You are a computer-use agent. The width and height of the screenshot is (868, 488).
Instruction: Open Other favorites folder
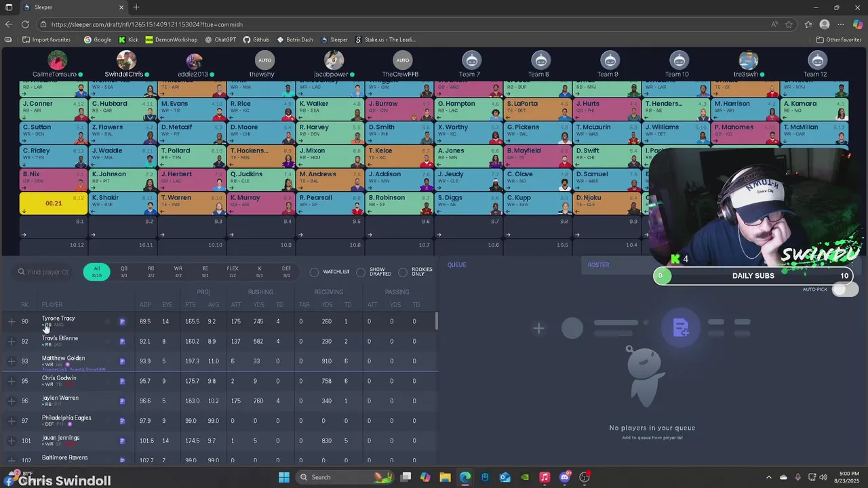[x=839, y=39]
